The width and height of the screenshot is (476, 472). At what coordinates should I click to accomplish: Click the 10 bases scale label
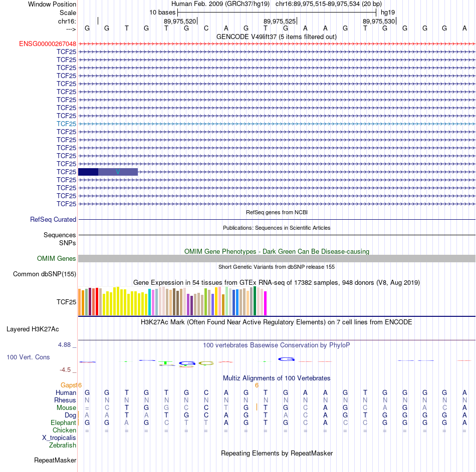pyautogui.click(x=162, y=13)
